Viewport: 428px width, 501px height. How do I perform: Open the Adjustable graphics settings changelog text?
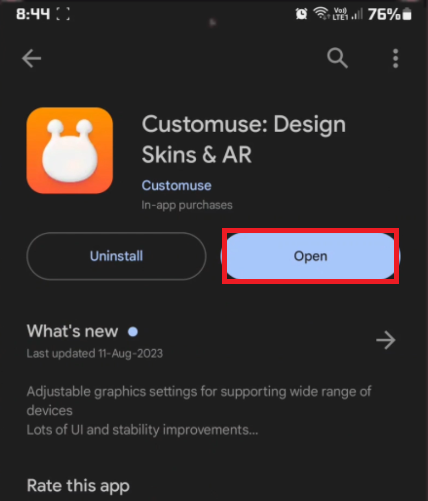point(199,411)
